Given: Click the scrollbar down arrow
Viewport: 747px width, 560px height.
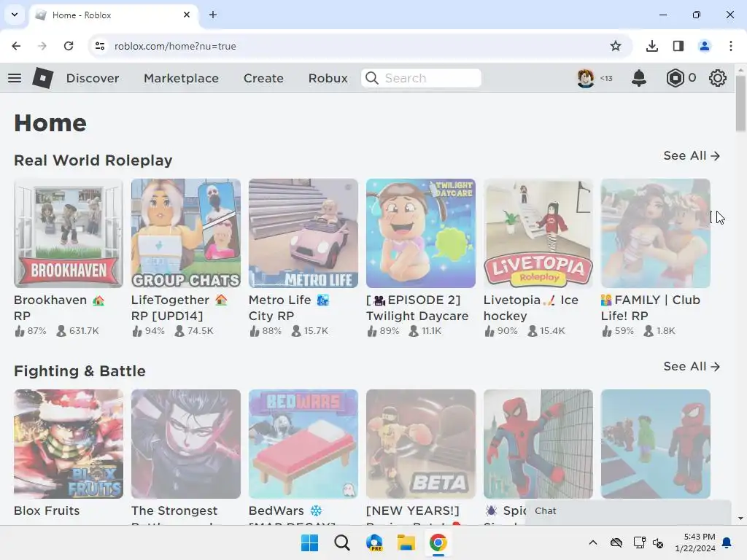Looking at the screenshot, I should (x=740, y=518).
